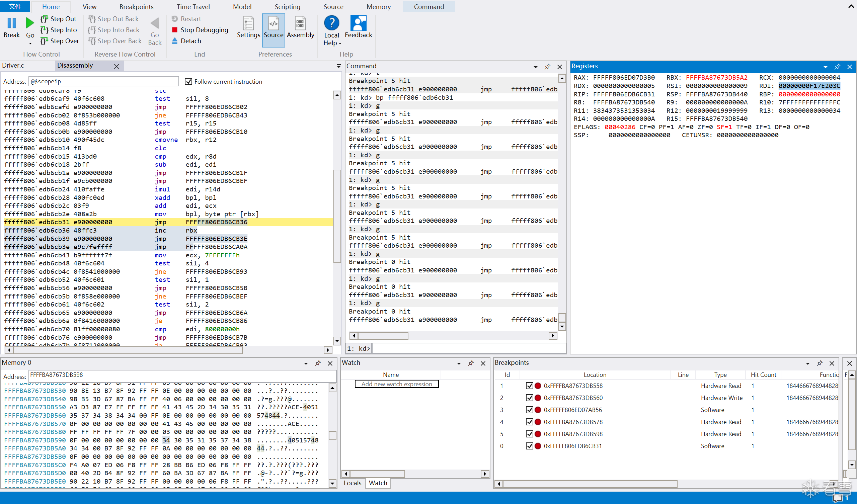
Task: Open the Command panel options dropdown
Action: tap(535, 67)
